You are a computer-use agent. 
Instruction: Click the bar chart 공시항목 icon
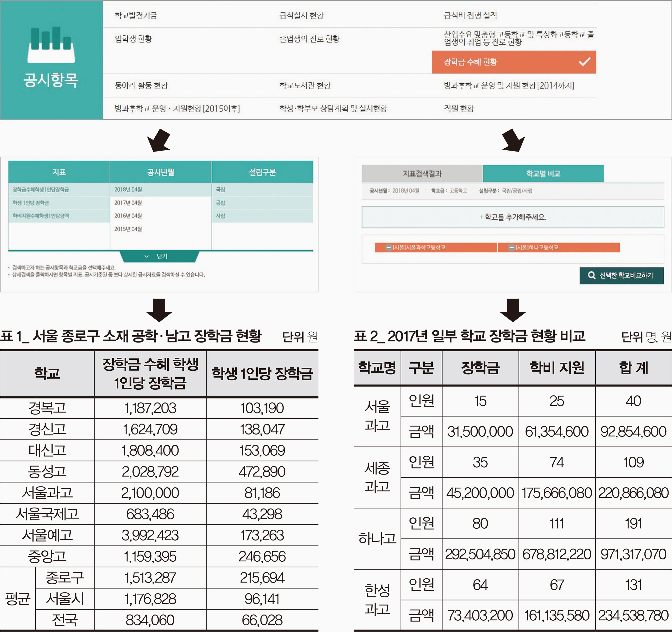point(51,45)
